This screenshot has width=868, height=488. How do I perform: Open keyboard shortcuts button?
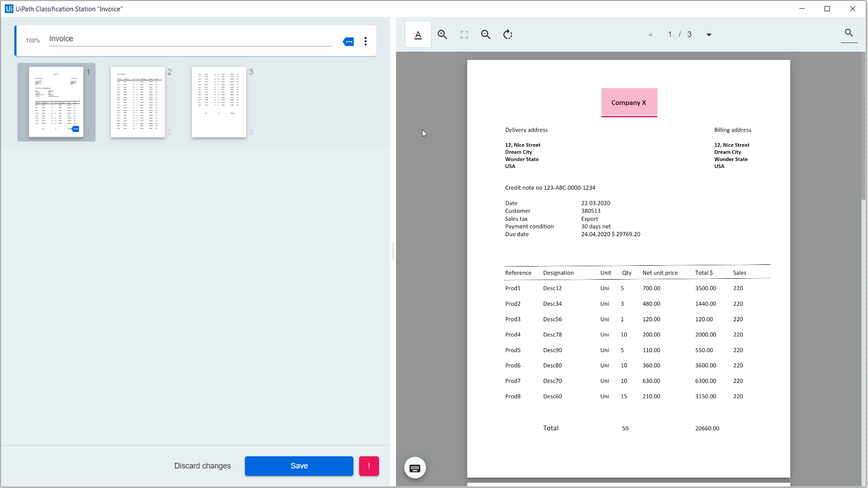415,468
